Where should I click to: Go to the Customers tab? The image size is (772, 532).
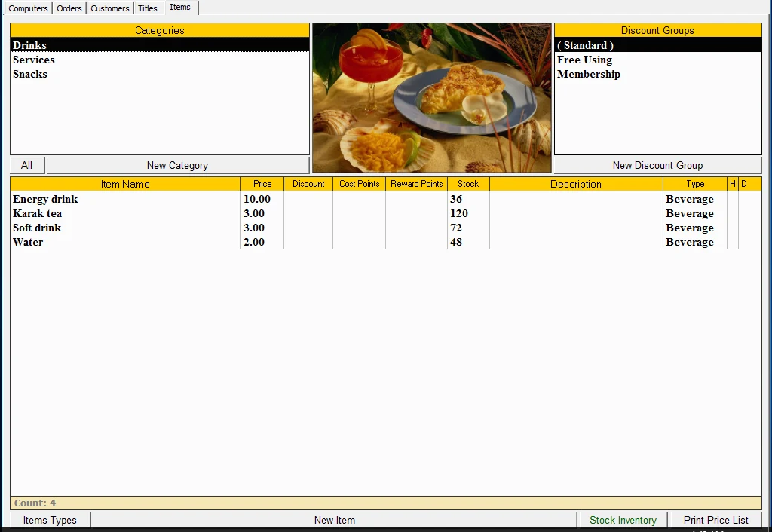tap(110, 8)
